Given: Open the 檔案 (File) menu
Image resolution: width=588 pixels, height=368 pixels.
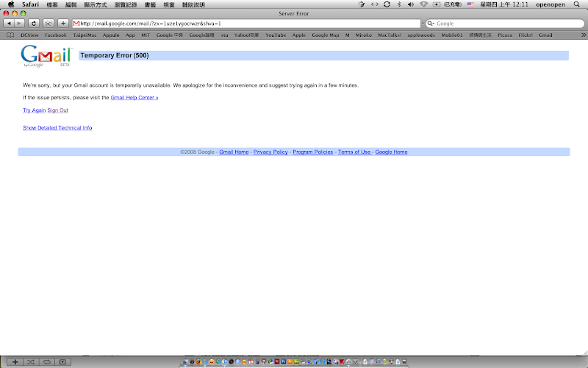Looking at the screenshot, I should pyautogui.click(x=52, y=4).
